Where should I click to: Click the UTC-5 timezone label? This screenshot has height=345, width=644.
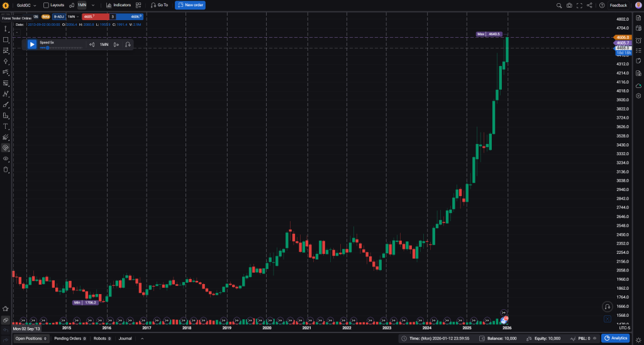point(625,328)
